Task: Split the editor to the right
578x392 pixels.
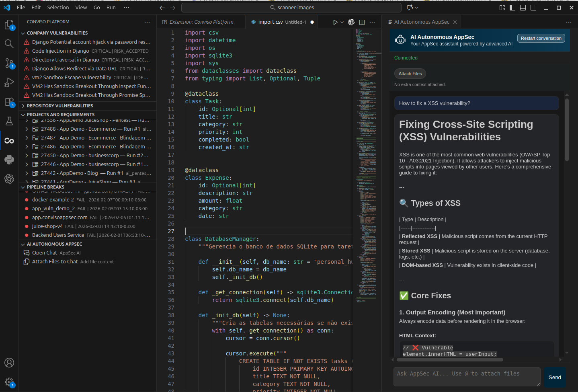Action: point(362,22)
